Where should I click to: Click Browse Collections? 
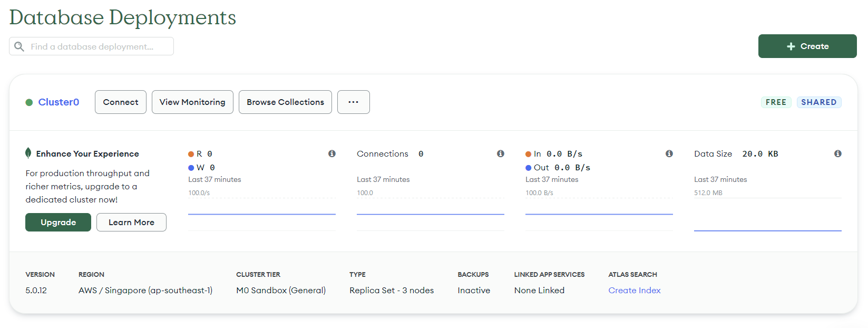[x=285, y=102]
